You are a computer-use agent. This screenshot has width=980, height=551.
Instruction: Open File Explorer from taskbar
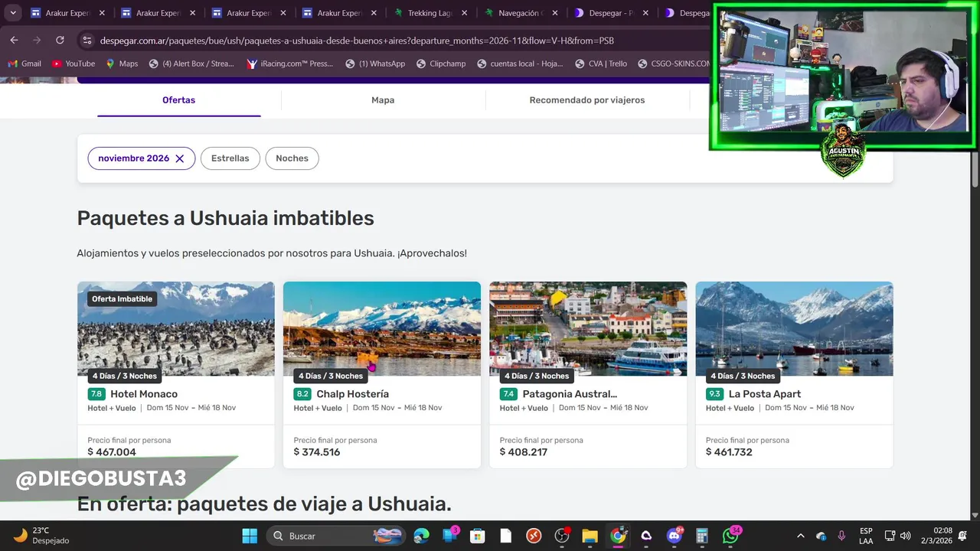[590, 536]
